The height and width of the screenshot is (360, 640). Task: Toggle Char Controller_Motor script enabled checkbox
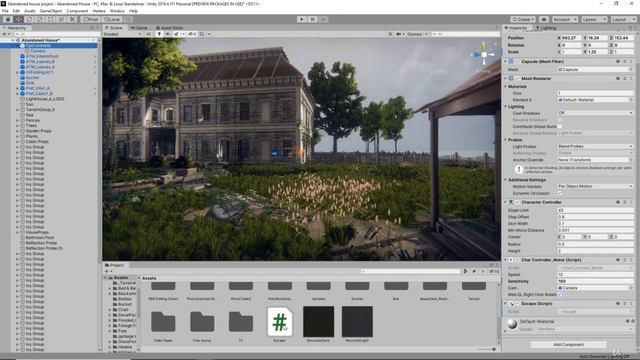517,260
